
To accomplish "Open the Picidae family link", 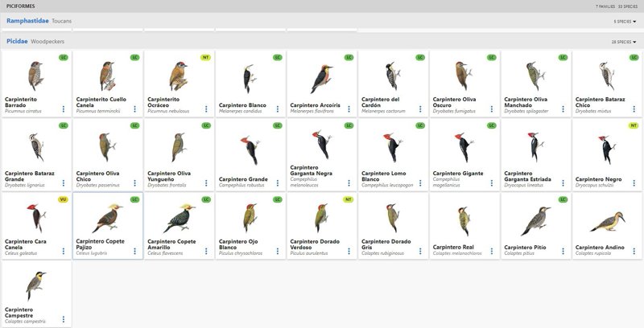I will click(17, 40).
